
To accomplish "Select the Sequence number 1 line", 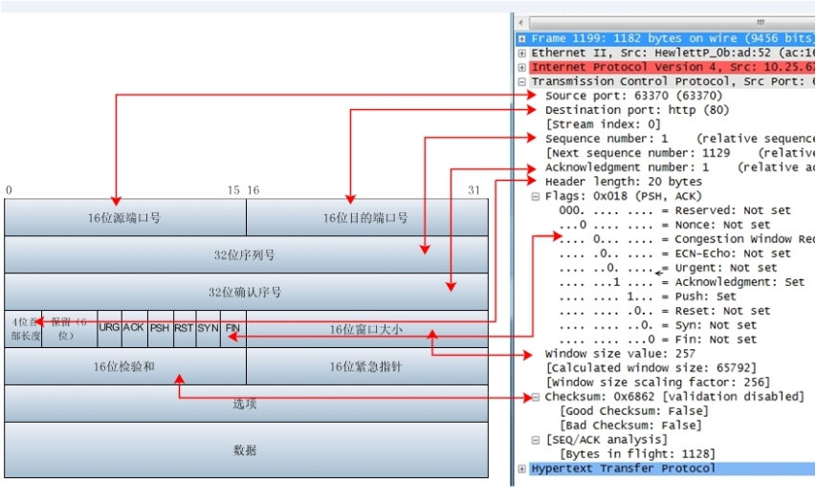I will point(679,139).
